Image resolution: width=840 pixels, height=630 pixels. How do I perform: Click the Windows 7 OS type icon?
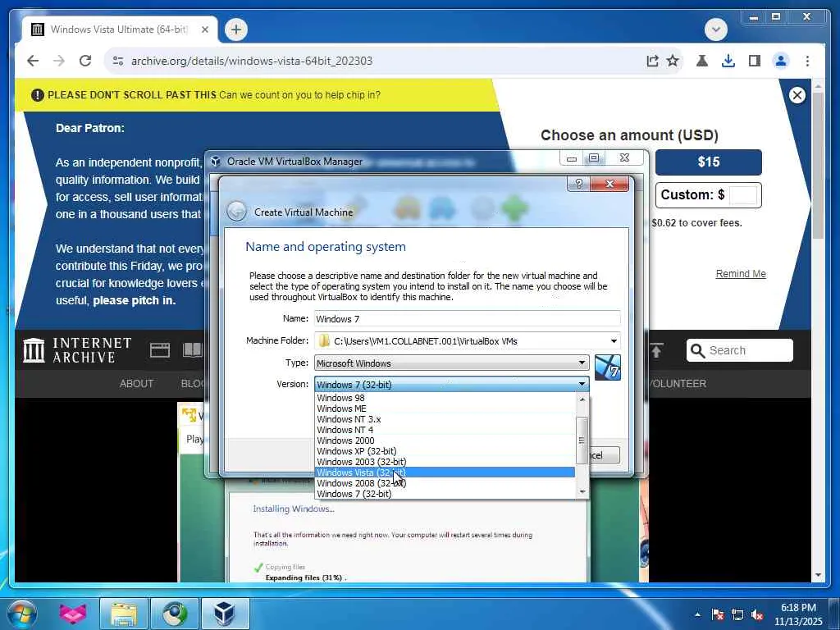(608, 367)
